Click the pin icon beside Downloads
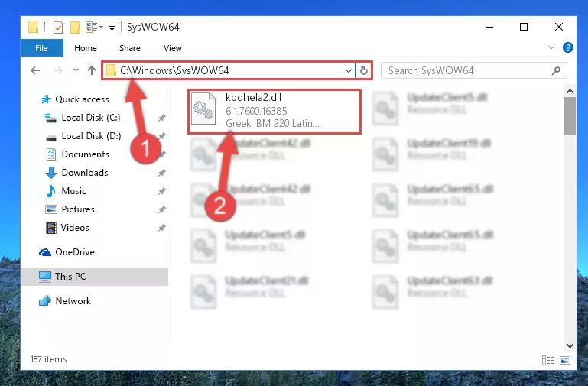Image resolution: width=588 pixels, height=386 pixels. pyautogui.click(x=161, y=173)
